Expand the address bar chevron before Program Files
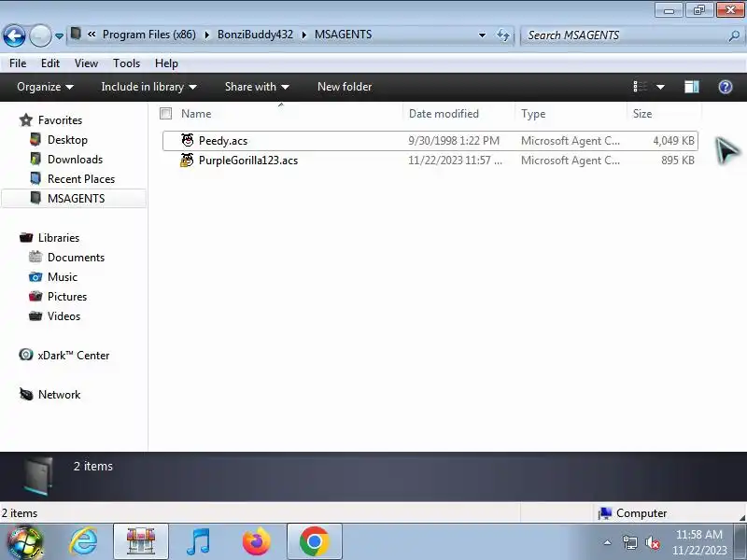Screen dimensions: 747x560 click(x=92, y=35)
